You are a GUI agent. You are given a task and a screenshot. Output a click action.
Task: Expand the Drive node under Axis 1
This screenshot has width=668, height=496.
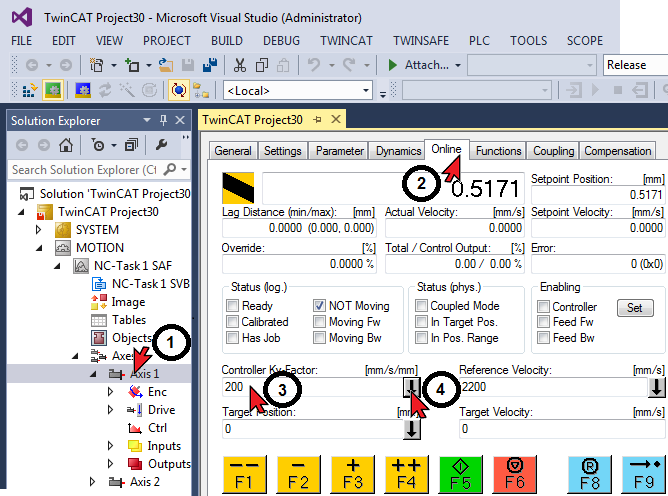coord(110,409)
